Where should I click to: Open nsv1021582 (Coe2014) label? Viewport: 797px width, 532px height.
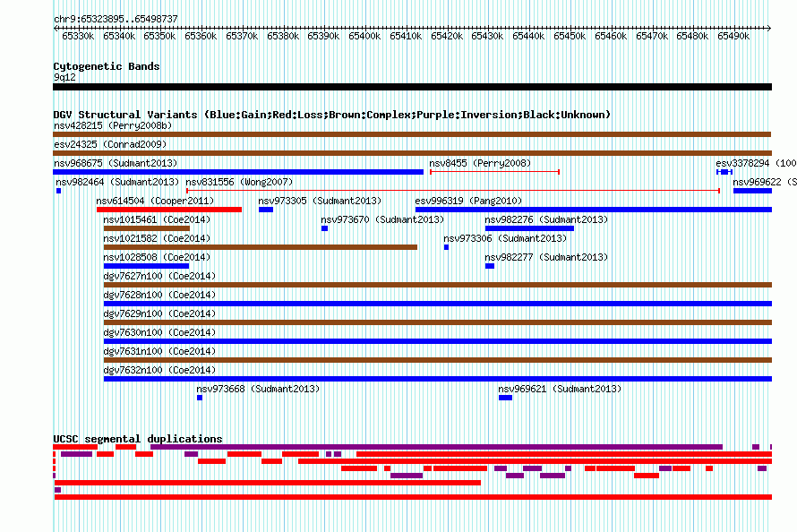click(x=157, y=238)
